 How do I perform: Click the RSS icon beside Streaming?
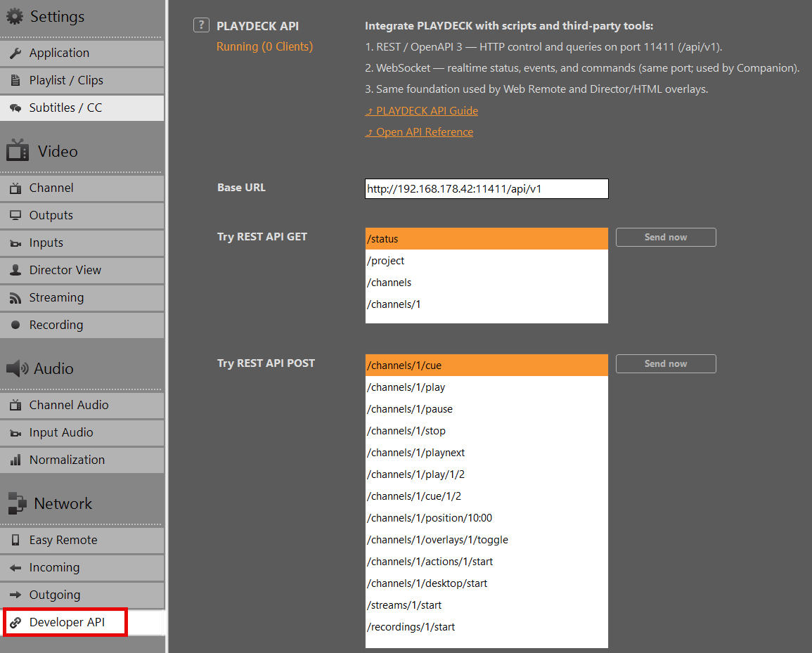click(x=15, y=298)
